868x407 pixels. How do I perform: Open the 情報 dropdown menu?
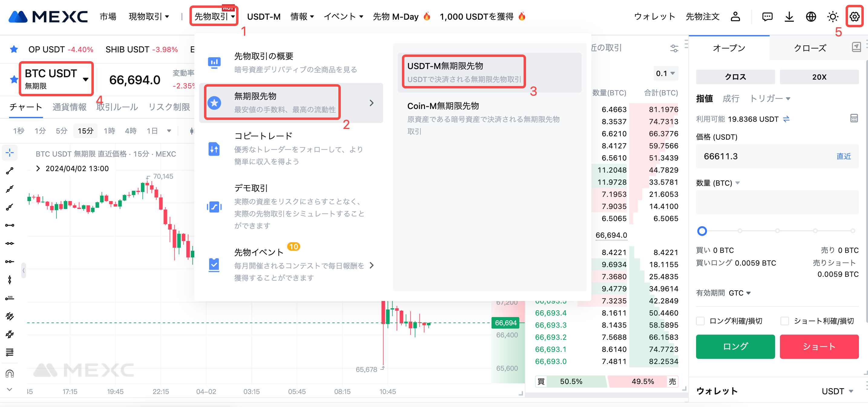[302, 16]
